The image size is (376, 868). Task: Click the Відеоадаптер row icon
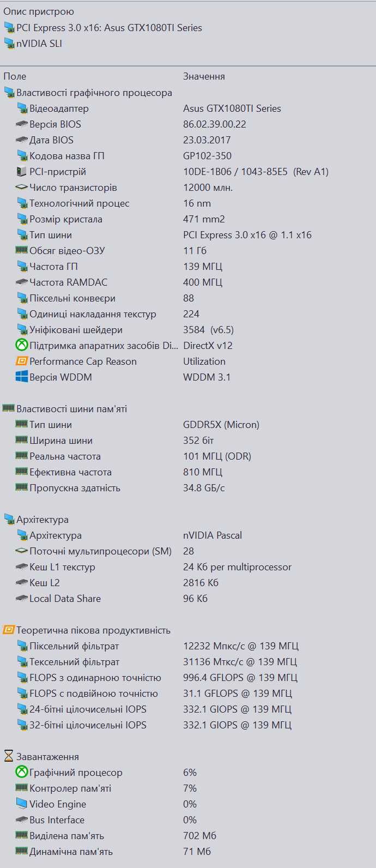(22, 108)
